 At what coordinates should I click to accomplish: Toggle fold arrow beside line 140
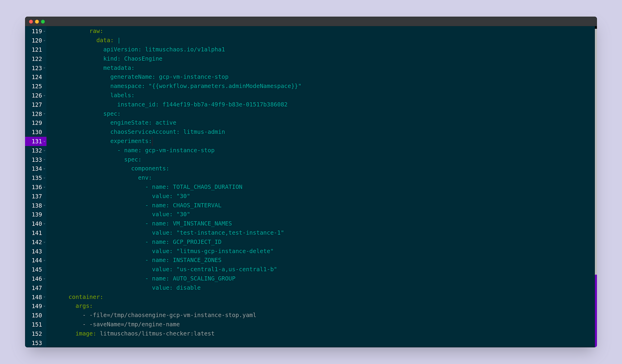[44, 224]
